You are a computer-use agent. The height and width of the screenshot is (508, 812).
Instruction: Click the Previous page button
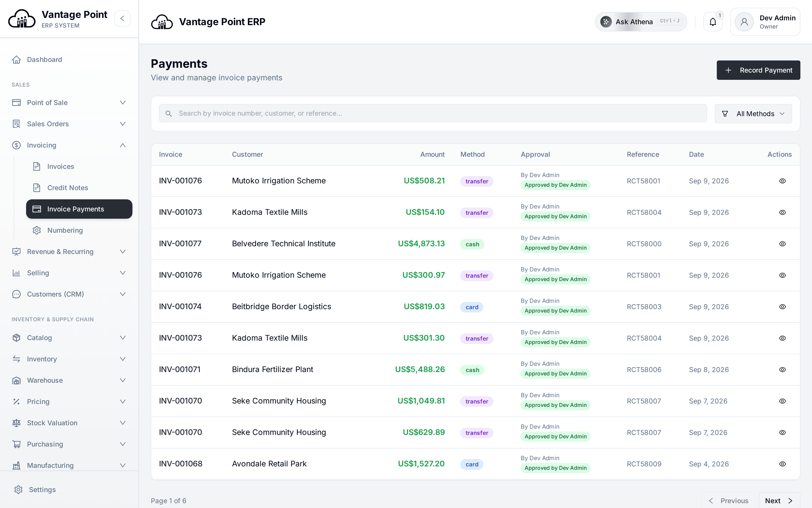pyautogui.click(x=728, y=501)
